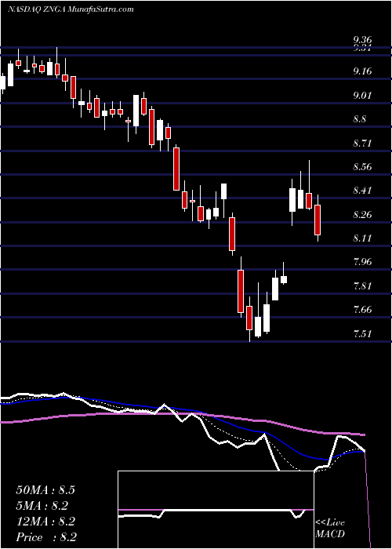Click the <<Live MACD label
Screen dimensions: 392x549
tap(330, 529)
